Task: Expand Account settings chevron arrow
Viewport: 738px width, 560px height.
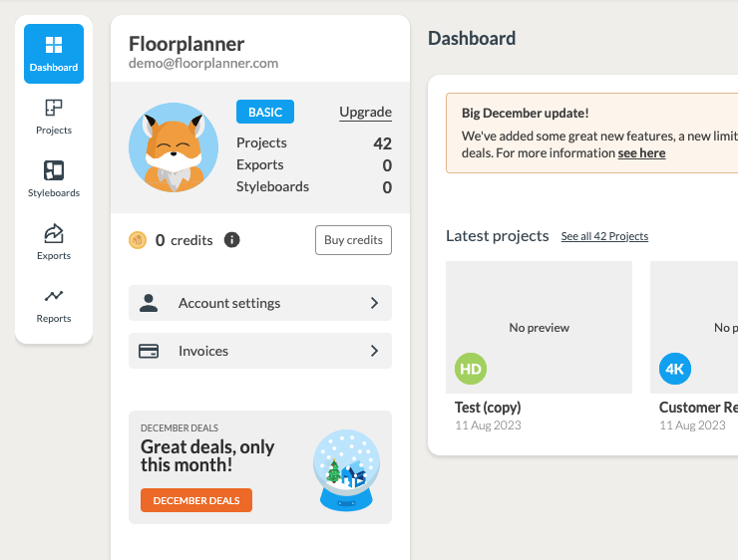Action: coord(374,303)
